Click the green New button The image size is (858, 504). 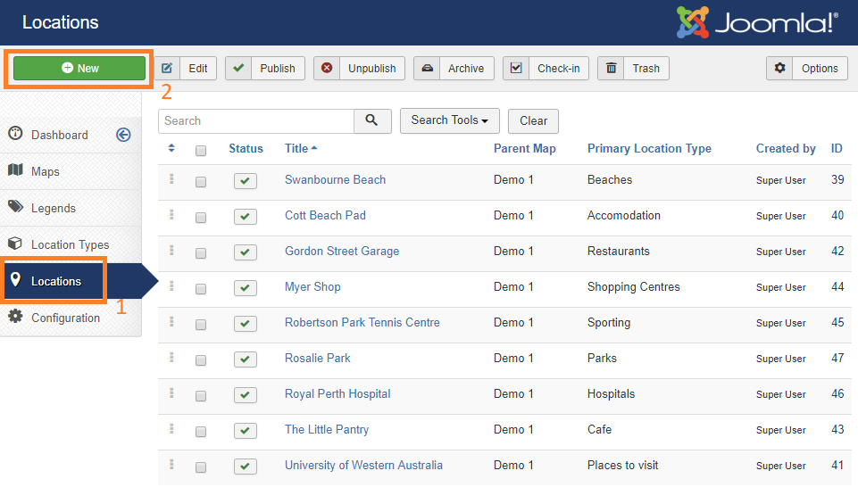79,69
